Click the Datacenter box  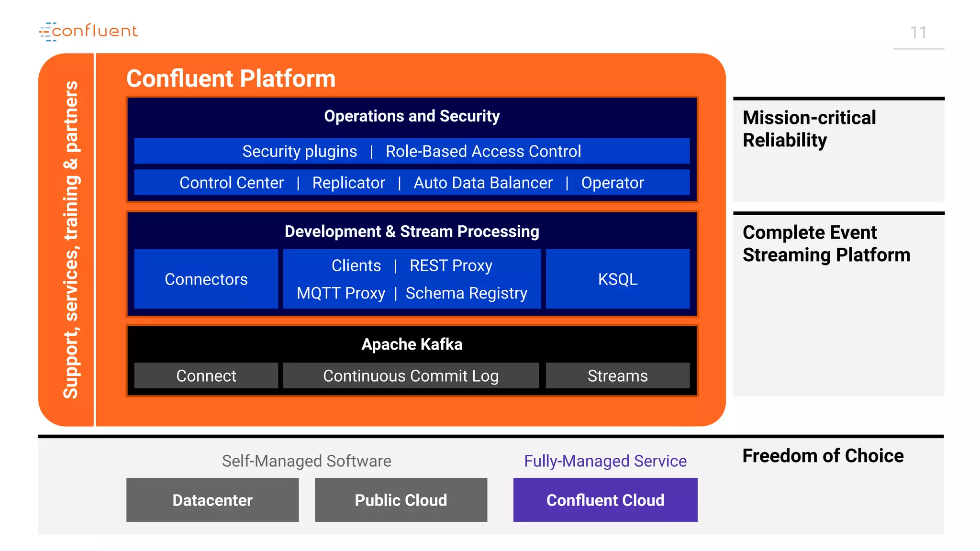click(212, 500)
